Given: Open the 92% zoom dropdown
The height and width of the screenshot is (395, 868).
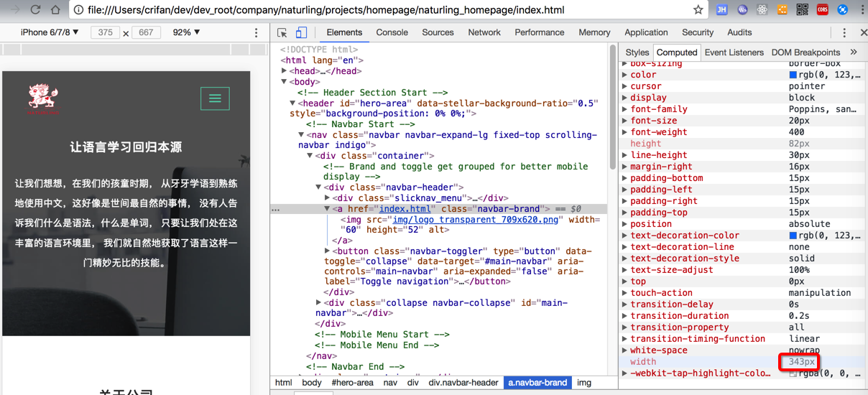Looking at the screenshot, I should pos(187,32).
